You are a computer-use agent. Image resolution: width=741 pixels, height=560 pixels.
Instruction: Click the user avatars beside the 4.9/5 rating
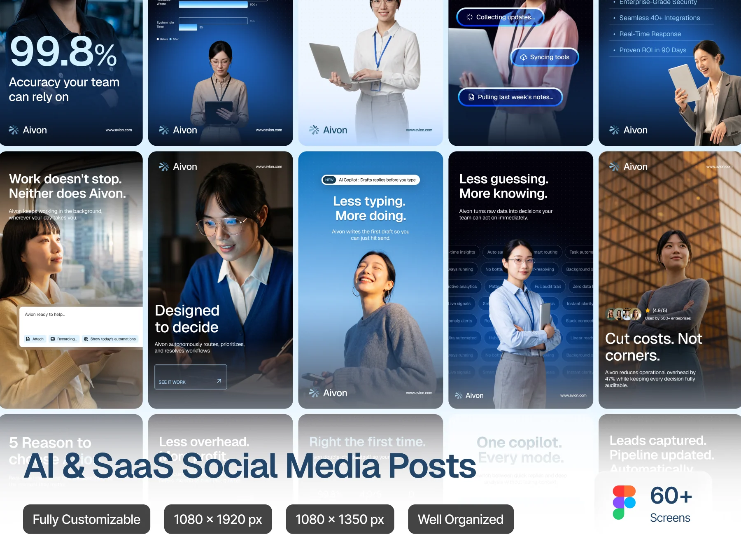tap(624, 314)
